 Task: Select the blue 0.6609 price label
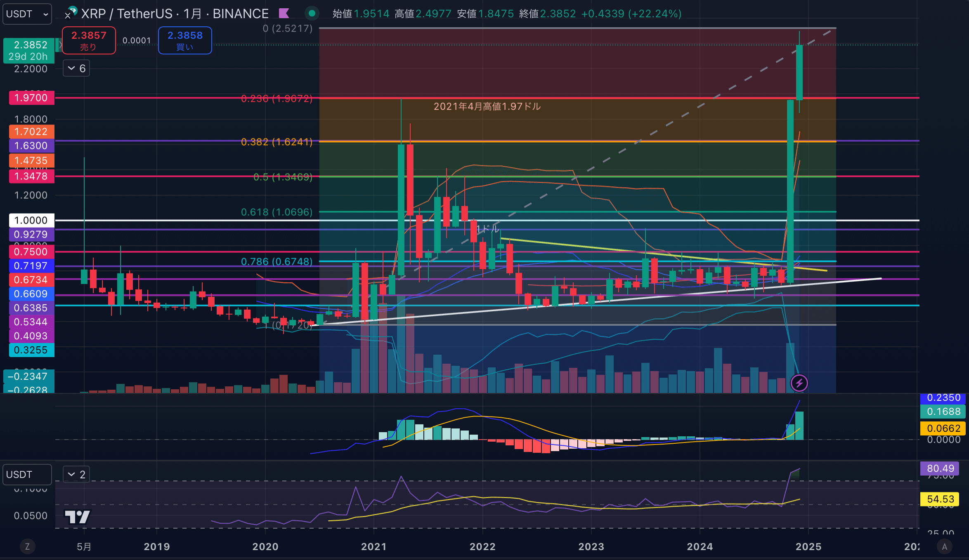point(31,294)
